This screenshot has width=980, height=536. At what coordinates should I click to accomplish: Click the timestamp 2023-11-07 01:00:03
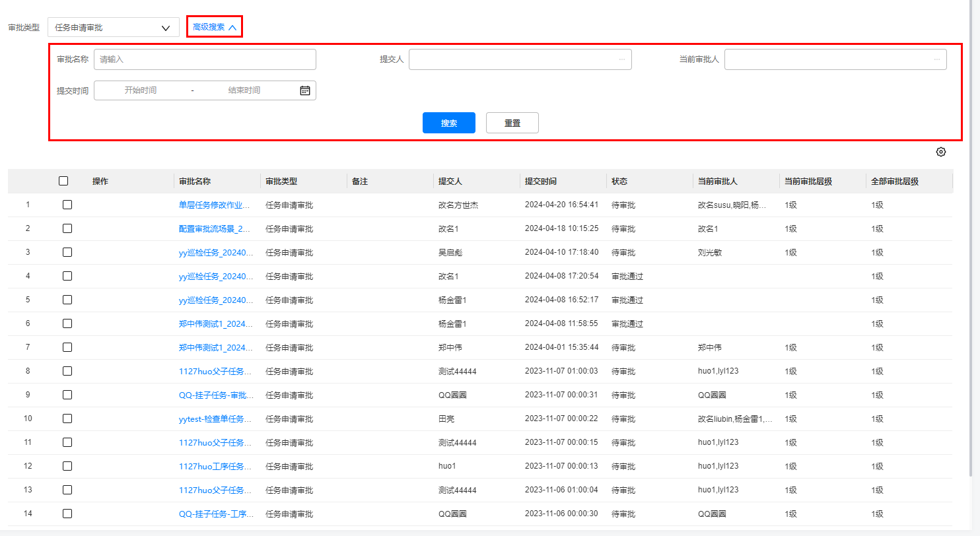562,371
